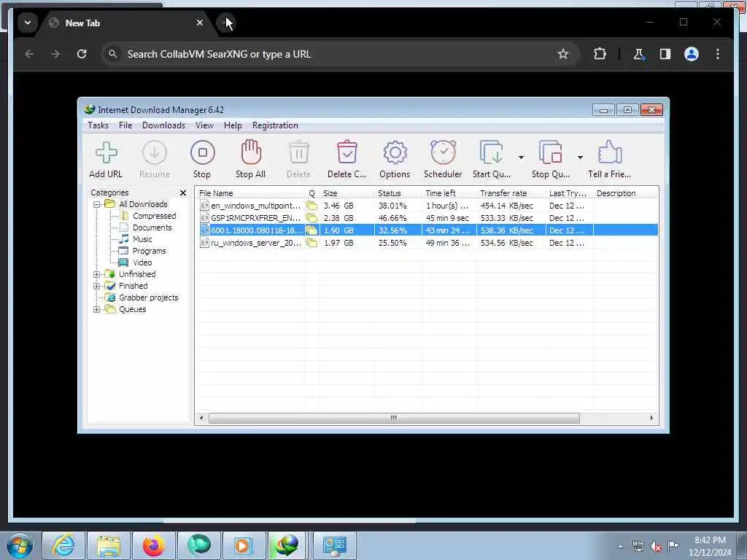Click the browser address bar search field

click(x=339, y=54)
